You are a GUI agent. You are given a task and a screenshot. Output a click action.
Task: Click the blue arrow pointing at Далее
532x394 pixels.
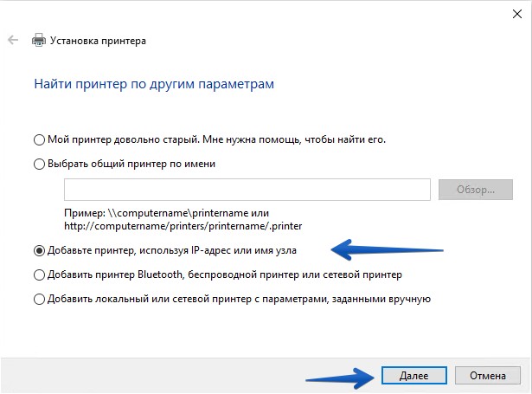click(337, 376)
